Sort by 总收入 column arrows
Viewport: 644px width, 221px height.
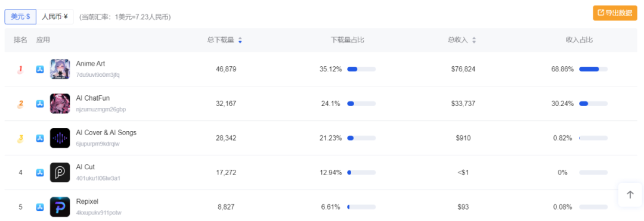point(474,40)
